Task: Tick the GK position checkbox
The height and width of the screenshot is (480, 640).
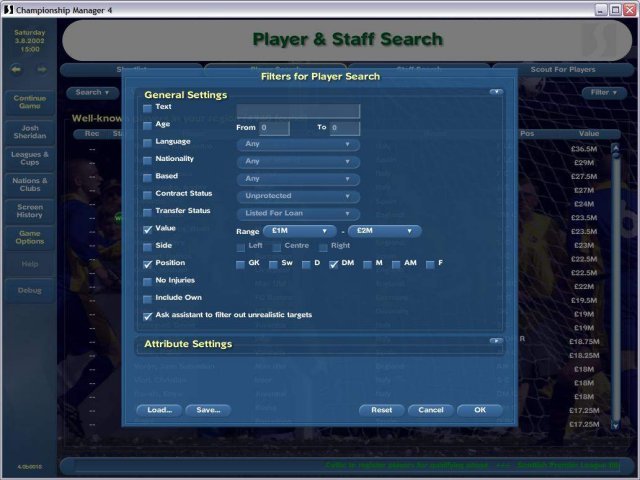Action: [x=241, y=264]
